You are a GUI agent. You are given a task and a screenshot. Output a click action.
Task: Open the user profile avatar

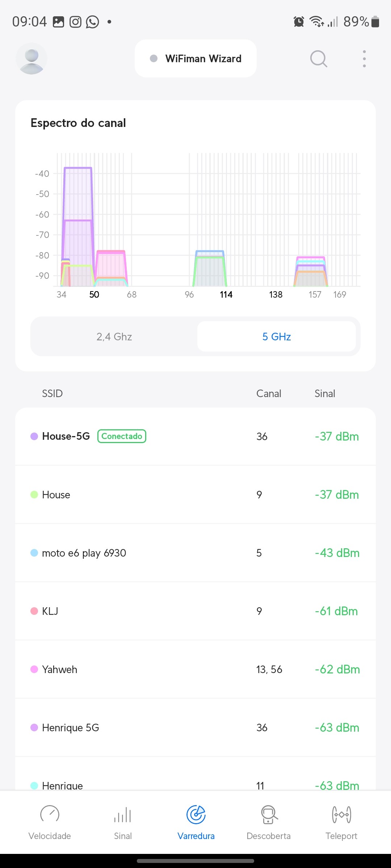tap(31, 59)
